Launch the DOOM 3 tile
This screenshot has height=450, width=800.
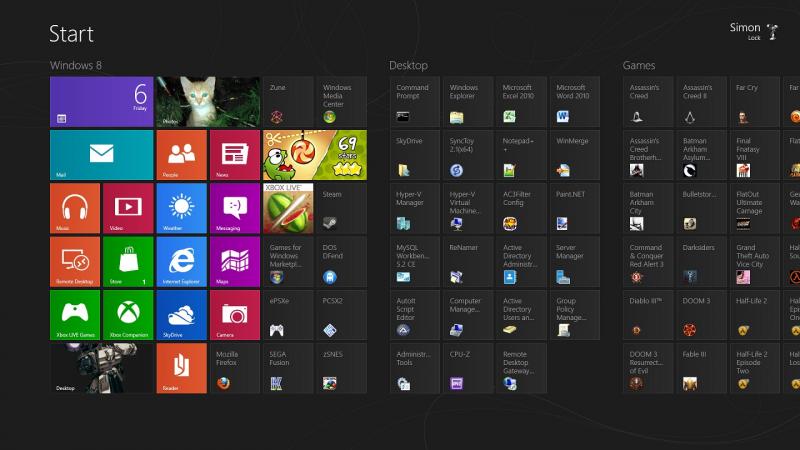(x=701, y=315)
